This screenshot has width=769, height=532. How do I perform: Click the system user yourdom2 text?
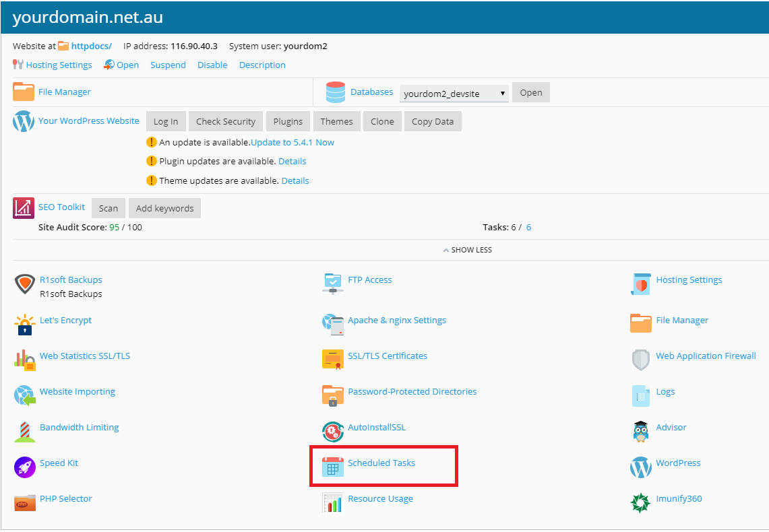tap(305, 46)
